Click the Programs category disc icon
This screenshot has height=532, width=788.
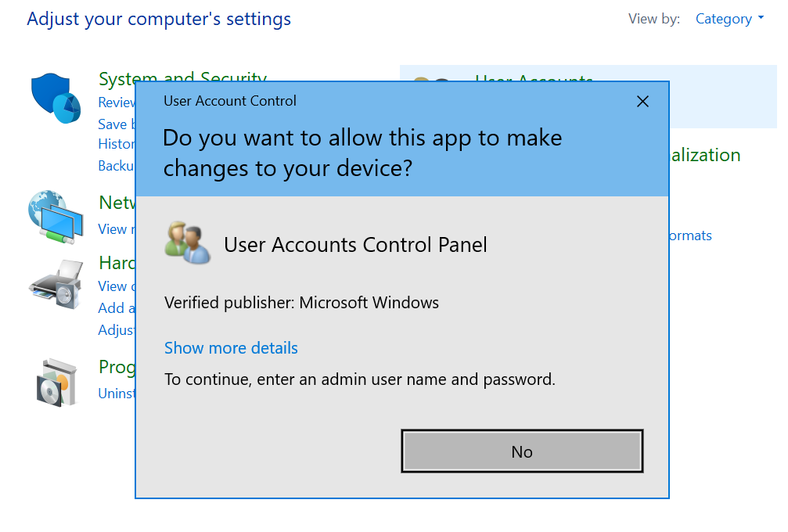(55, 381)
